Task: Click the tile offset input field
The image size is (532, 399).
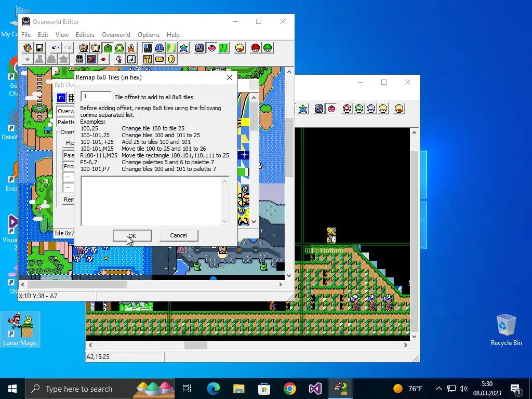Action: pyautogui.click(x=96, y=96)
